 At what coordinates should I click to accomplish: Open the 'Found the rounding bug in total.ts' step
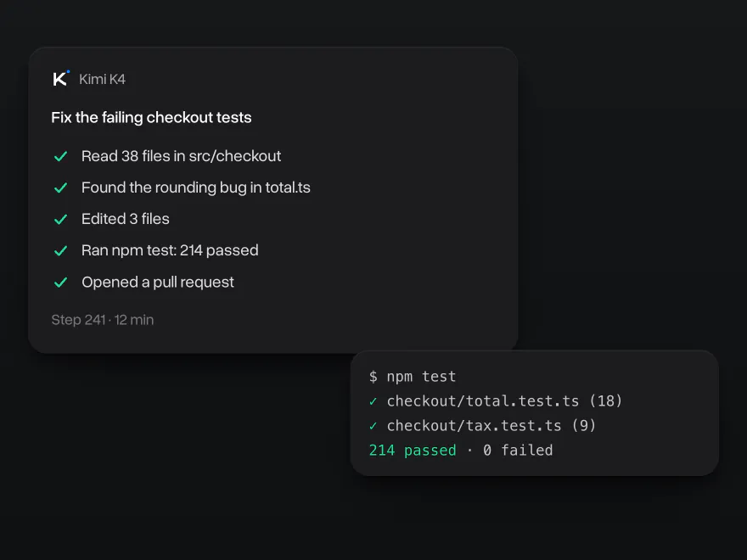tap(196, 188)
